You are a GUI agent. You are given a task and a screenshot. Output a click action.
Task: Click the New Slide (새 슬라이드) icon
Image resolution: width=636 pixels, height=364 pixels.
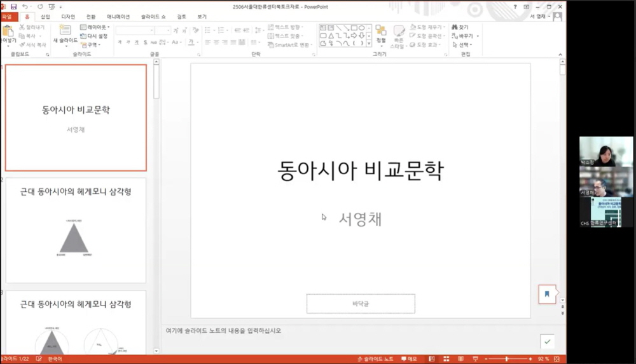(65, 30)
